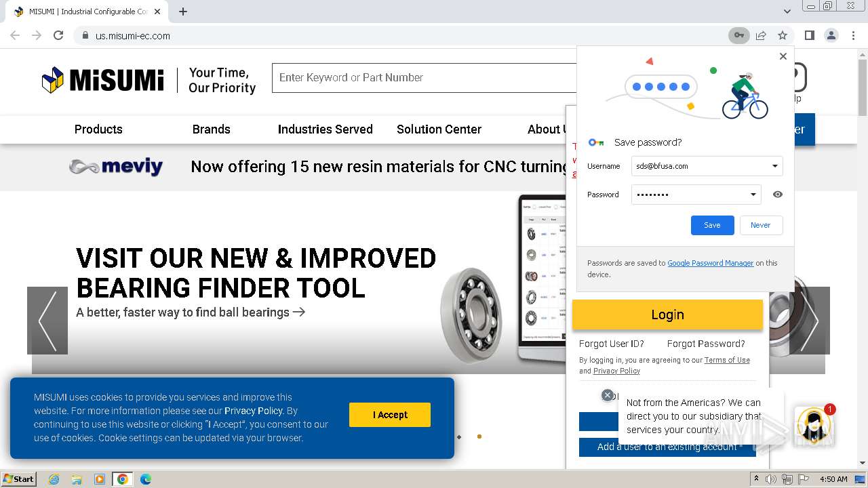Open the saved-password key icon in the address bar
868x488 pixels.
pyautogui.click(x=738, y=35)
